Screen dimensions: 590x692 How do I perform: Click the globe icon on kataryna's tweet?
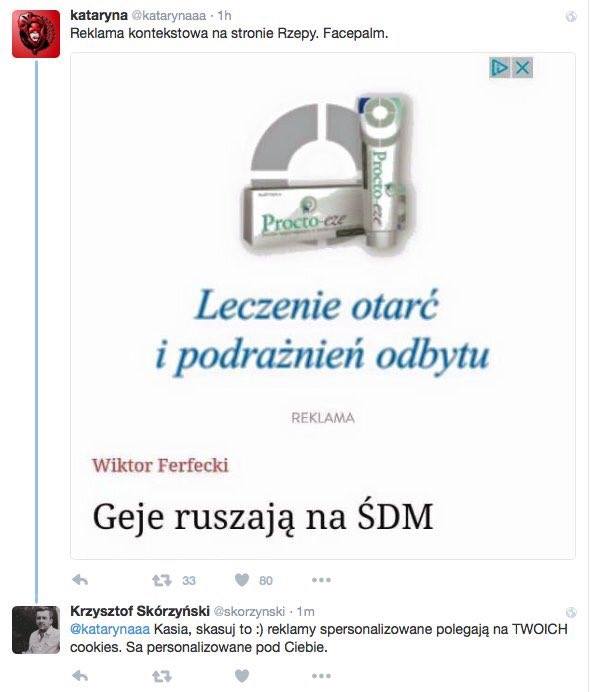571,17
